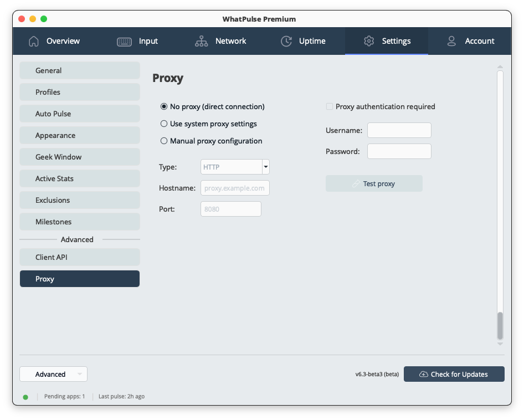Image resolution: width=524 pixels, height=420 pixels.
Task: Open the Advanced mode dropdown at bottom
Action: point(54,374)
